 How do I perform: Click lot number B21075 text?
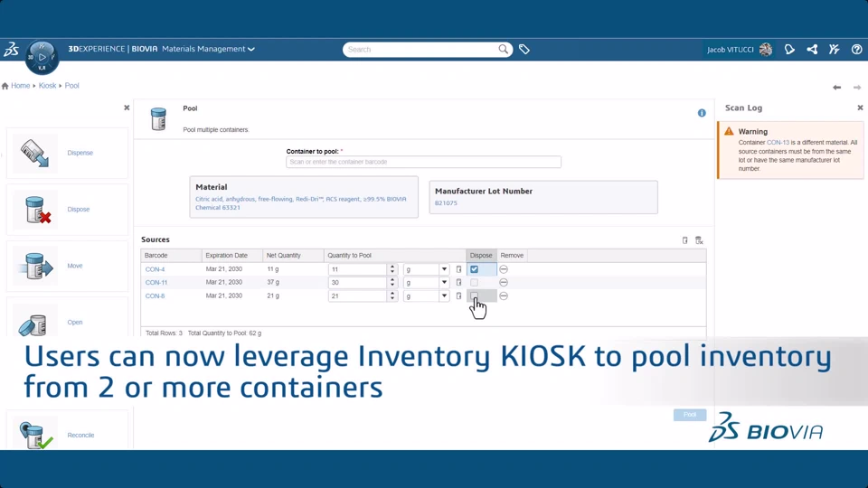(x=446, y=203)
